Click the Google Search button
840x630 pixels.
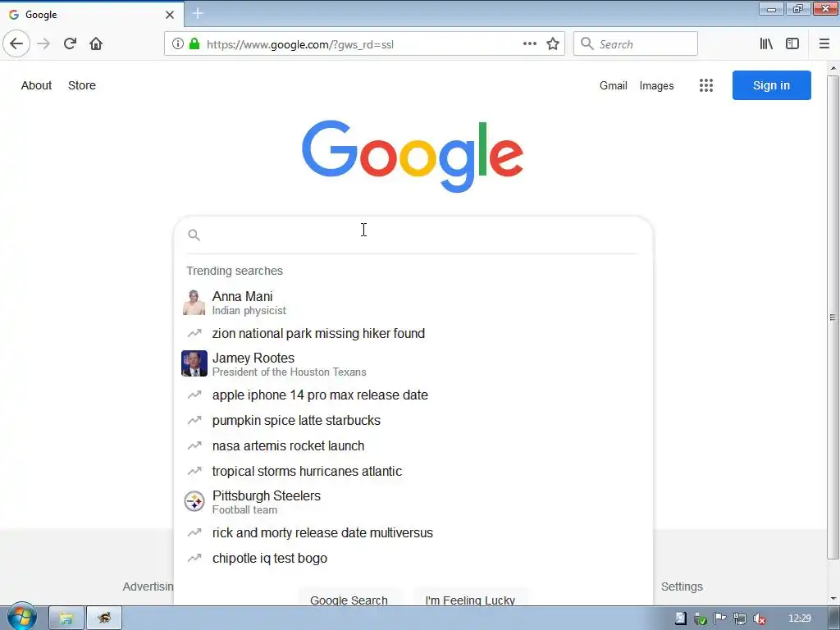349,599
